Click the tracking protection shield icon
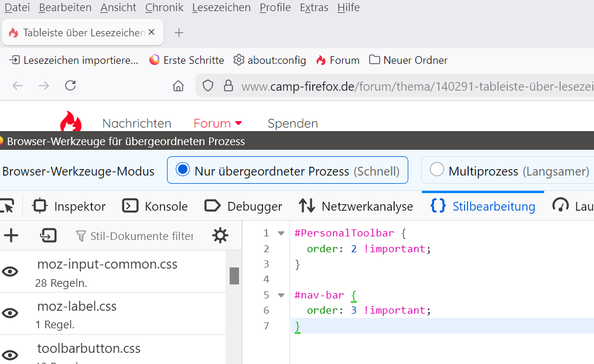Screen dimensions: 594x364 [208, 87]
